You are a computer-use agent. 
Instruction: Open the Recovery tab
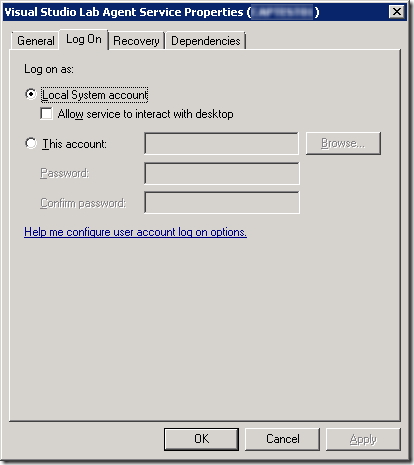[x=136, y=41]
